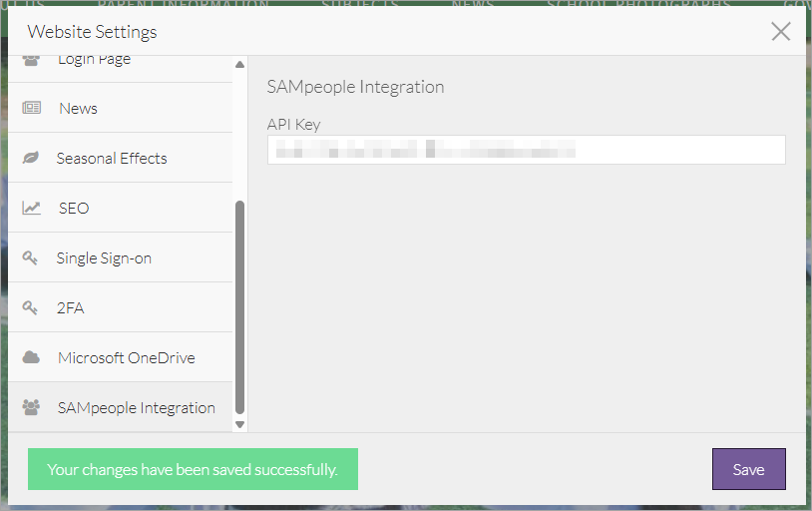The image size is (812, 511).
Task: Click the line chart icon for SEO
Action: (32, 209)
